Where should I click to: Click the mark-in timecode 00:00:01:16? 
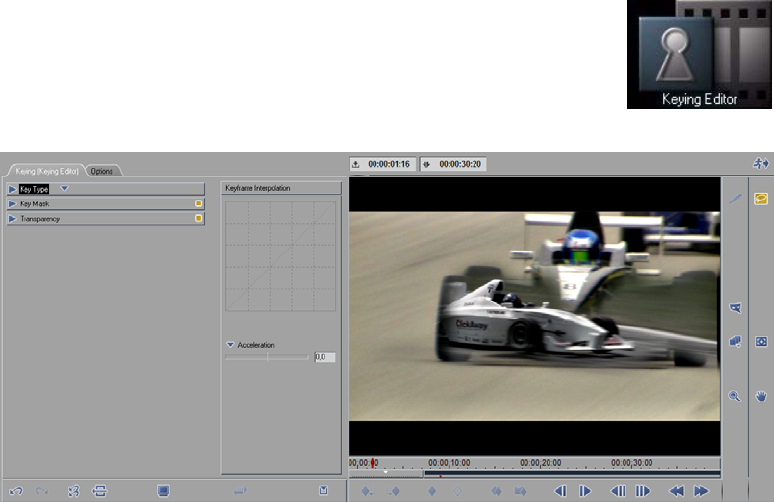tap(389, 164)
